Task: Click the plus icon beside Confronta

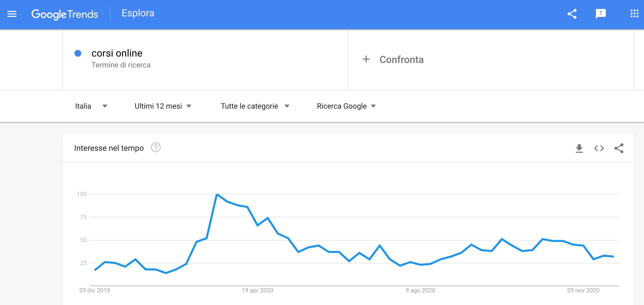Action: (366, 59)
